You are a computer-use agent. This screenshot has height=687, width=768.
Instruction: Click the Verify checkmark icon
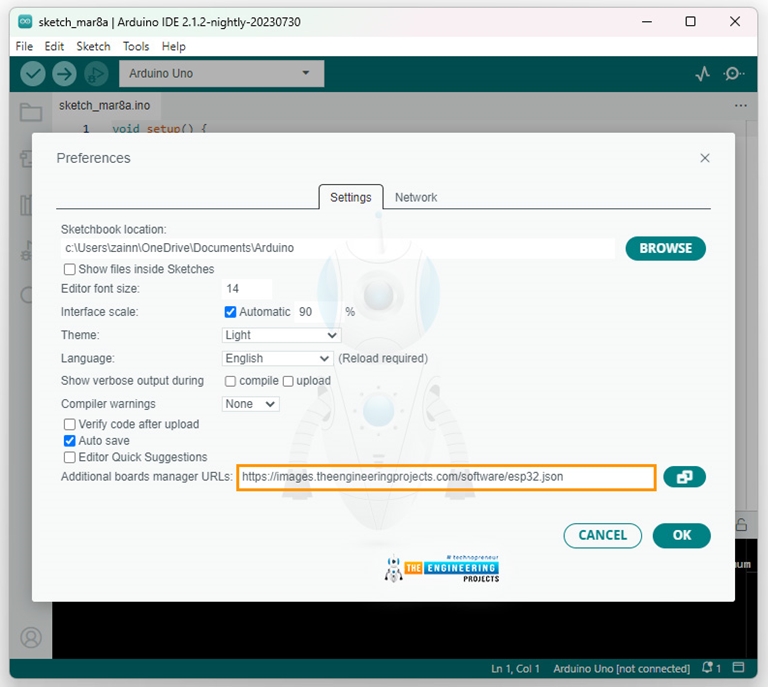(33, 74)
